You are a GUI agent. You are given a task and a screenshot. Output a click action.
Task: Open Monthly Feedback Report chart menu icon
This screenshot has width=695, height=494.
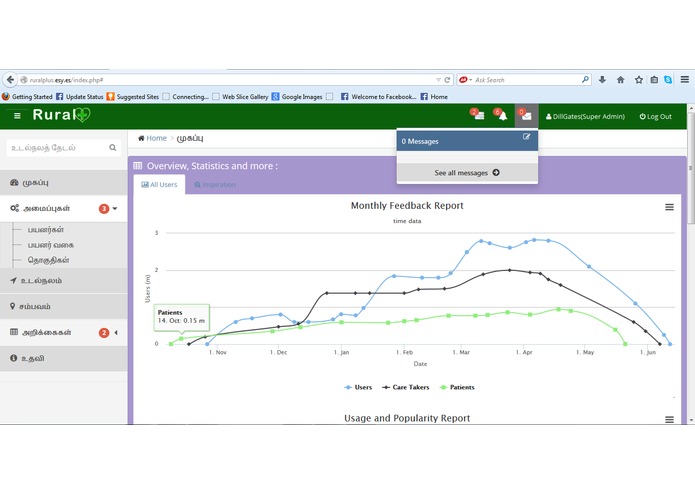pos(669,207)
